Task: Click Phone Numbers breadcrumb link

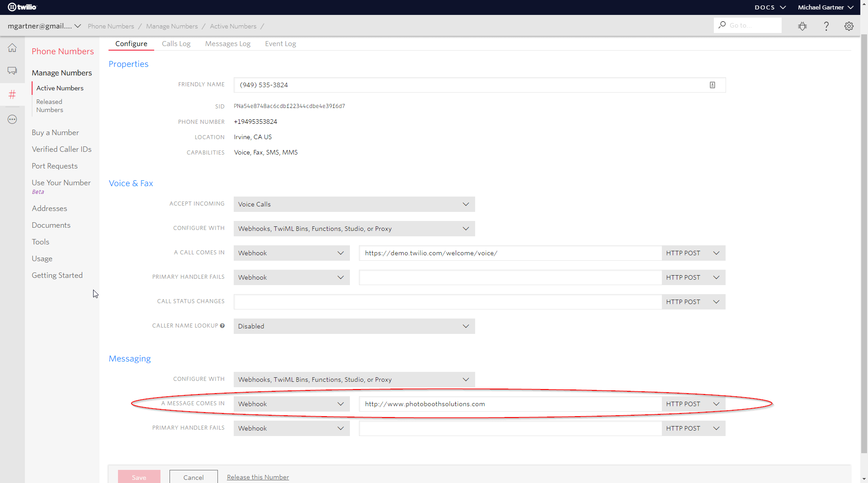Action: pos(111,26)
